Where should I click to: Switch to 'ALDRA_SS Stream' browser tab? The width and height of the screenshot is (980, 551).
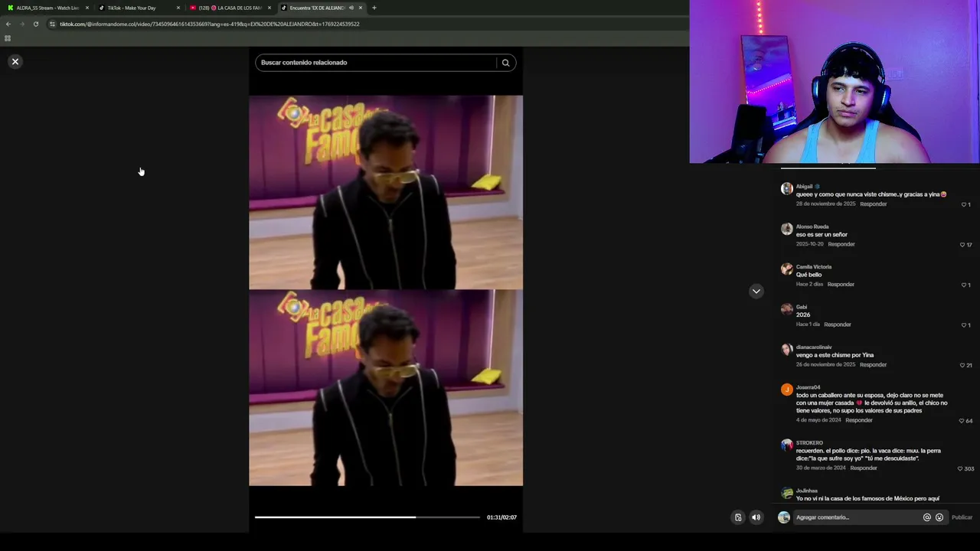click(47, 8)
